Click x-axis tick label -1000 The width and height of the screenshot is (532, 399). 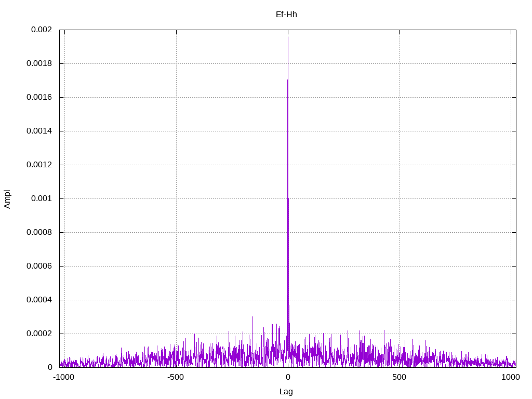tap(64, 377)
